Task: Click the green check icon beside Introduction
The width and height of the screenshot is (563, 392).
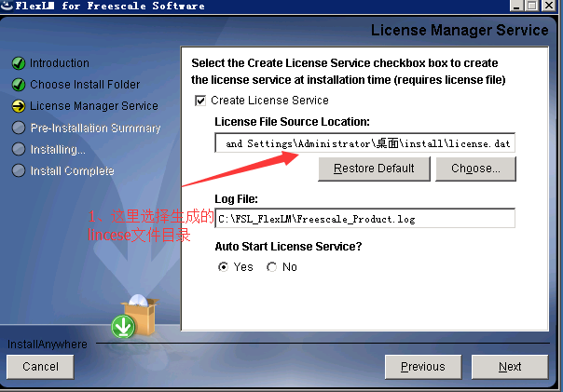Action: [x=19, y=63]
